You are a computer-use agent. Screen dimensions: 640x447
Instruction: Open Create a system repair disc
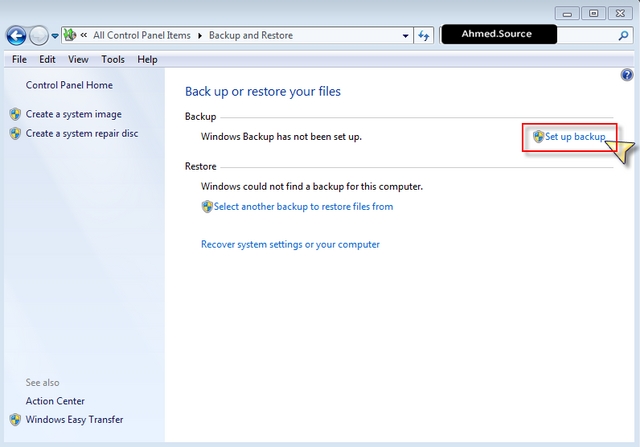82,133
